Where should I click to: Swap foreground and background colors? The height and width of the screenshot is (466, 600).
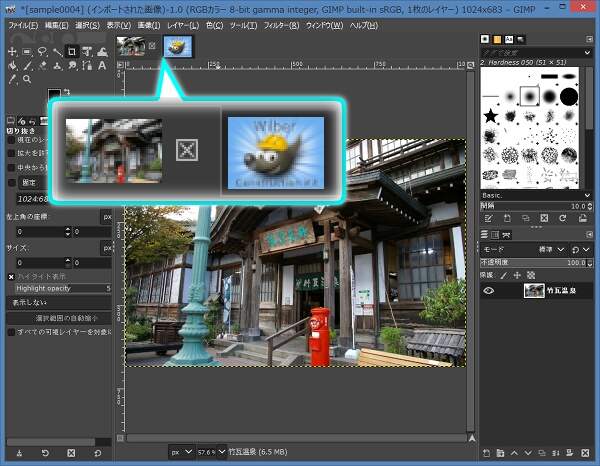point(67,92)
